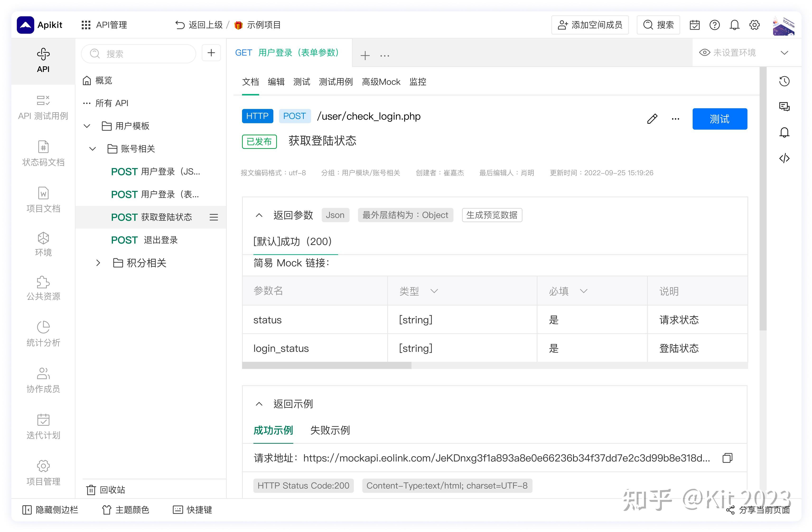The width and height of the screenshot is (812, 532).
Task: Open the settings gear
Action: [755, 24]
